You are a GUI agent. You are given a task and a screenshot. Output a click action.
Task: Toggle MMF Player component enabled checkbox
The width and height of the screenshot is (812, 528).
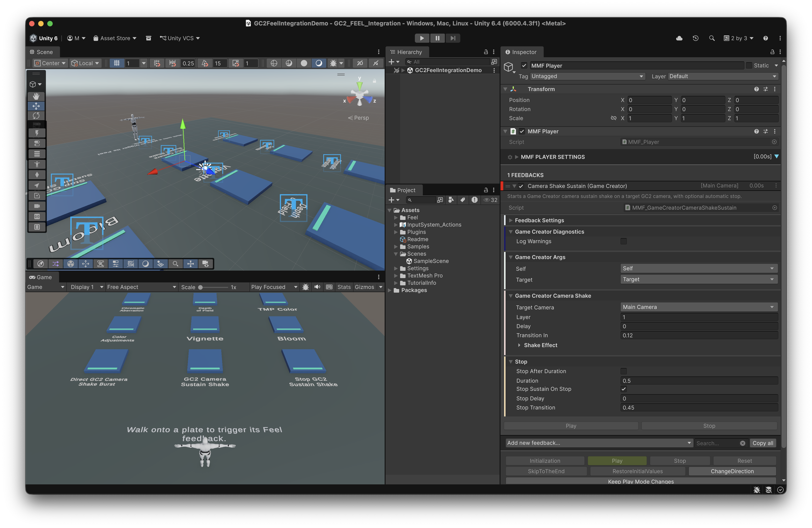pos(522,131)
